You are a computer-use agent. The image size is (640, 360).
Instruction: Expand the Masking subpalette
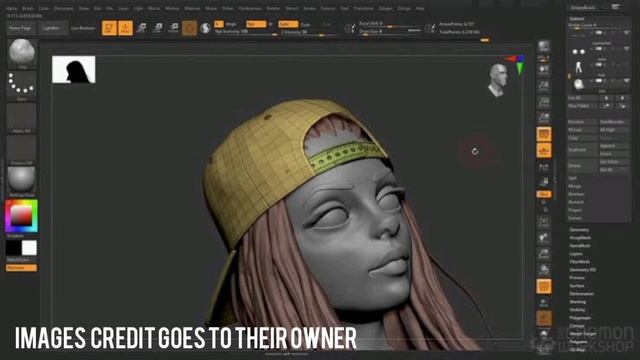pyautogui.click(x=578, y=302)
